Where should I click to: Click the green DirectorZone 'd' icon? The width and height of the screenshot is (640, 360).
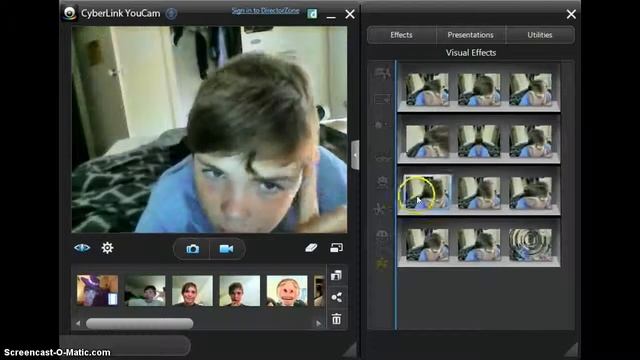coord(312,14)
